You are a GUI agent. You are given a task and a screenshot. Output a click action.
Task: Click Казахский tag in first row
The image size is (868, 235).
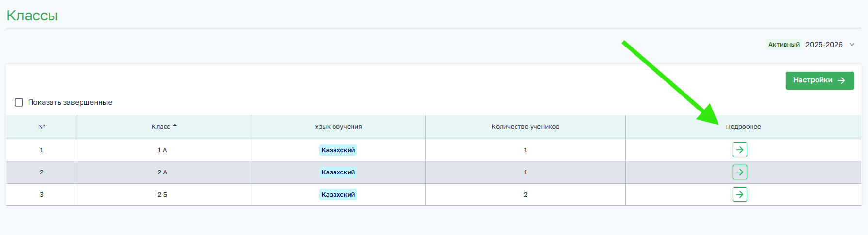pyautogui.click(x=338, y=150)
